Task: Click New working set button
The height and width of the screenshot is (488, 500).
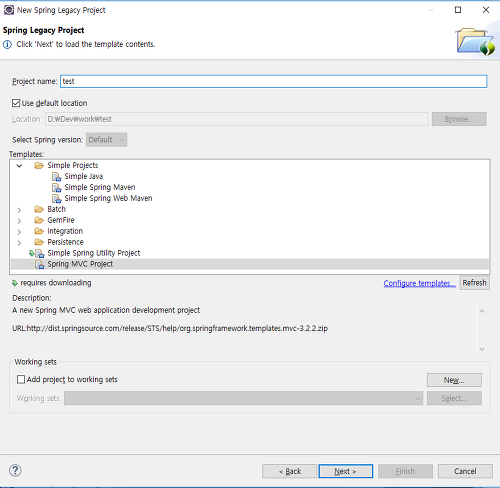Action: point(454,380)
